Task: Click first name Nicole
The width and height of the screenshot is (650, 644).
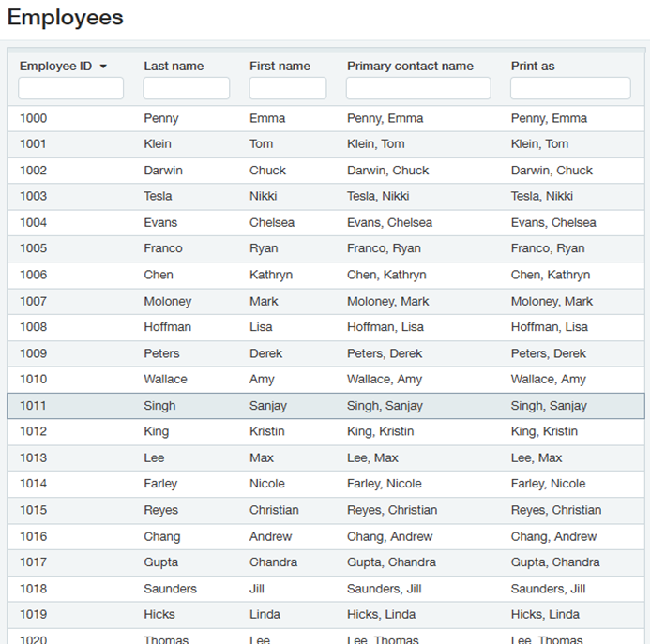Action: pyautogui.click(x=267, y=484)
